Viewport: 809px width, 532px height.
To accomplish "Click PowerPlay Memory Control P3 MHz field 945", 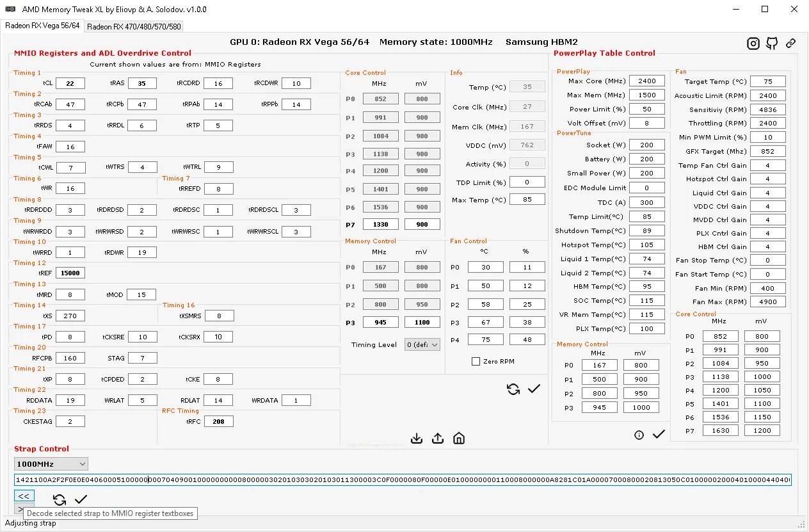I will (x=600, y=407).
